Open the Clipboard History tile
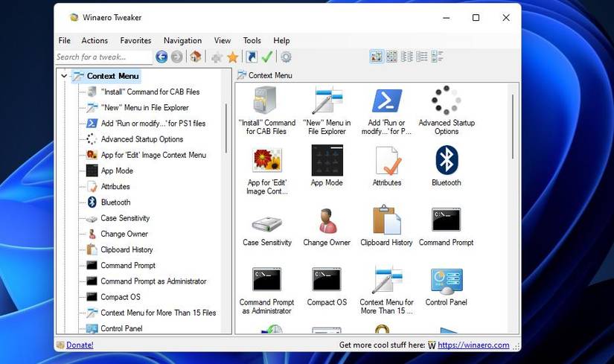The image size is (614, 364). (386, 226)
